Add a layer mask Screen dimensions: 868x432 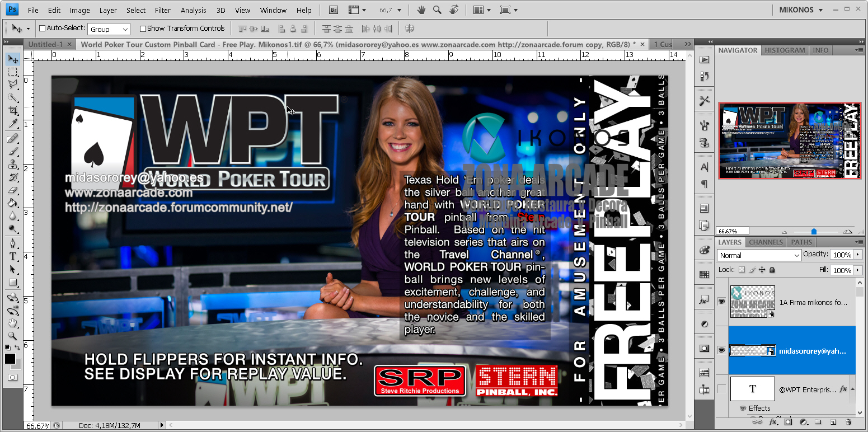787,421
